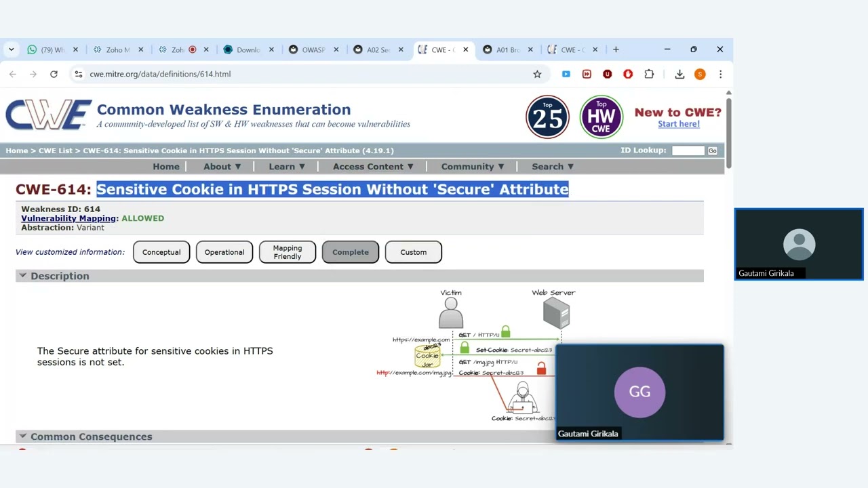The image size is (868, 488).
Task: Focus the ID Lookup input field
Action: 688,150
